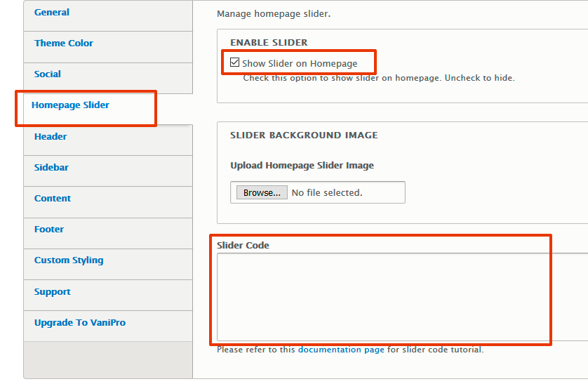Select the Footer tab
This screenshot has width=588, height=384.
pyautogui.click(x=49, y=230)
